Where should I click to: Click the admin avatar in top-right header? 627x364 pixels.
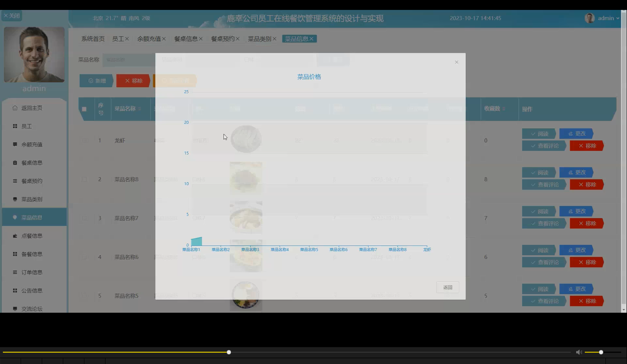click(x=590, y=18)
